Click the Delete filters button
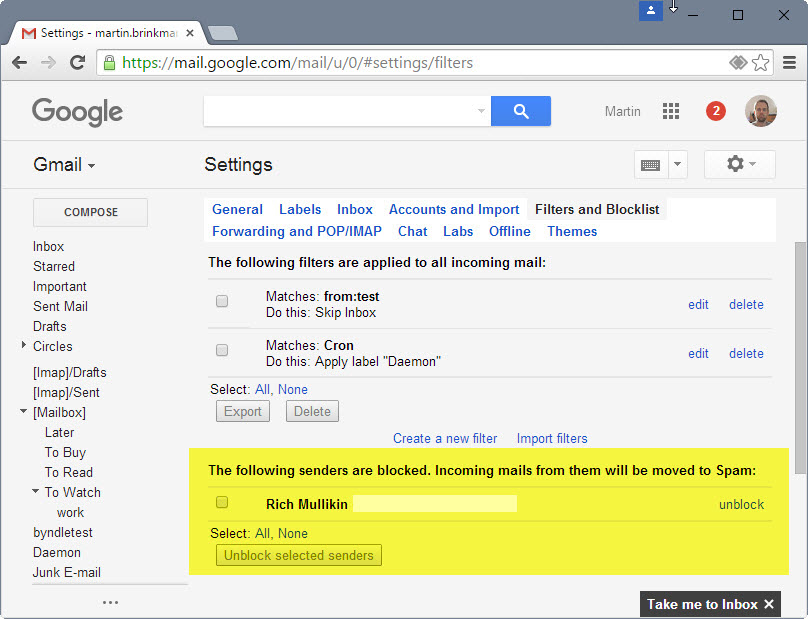The image size is (808, 619). [312, 411]
